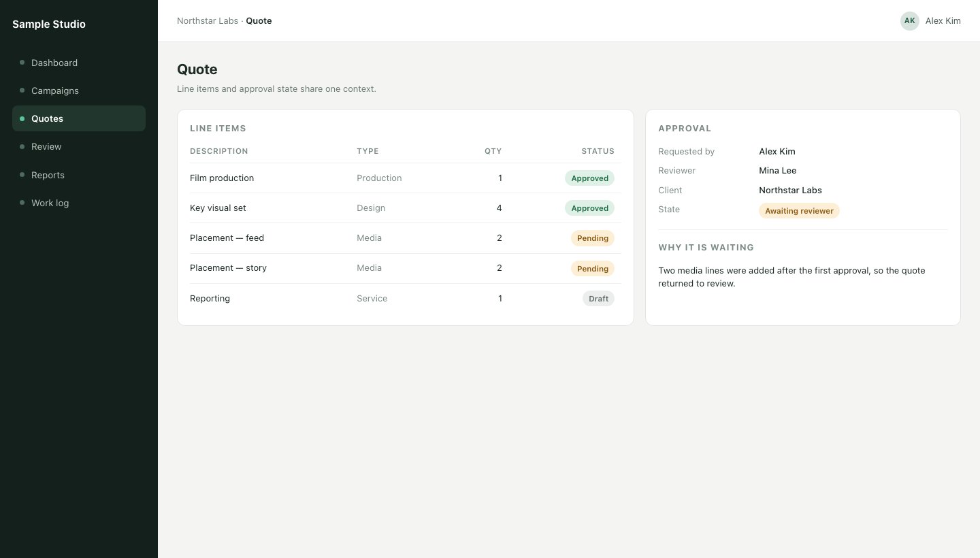Open the Review section

tap(79, 146)
